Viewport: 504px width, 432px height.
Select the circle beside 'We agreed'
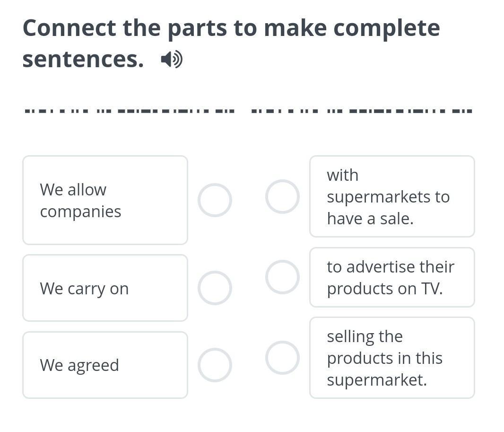[x=215, y=365]
